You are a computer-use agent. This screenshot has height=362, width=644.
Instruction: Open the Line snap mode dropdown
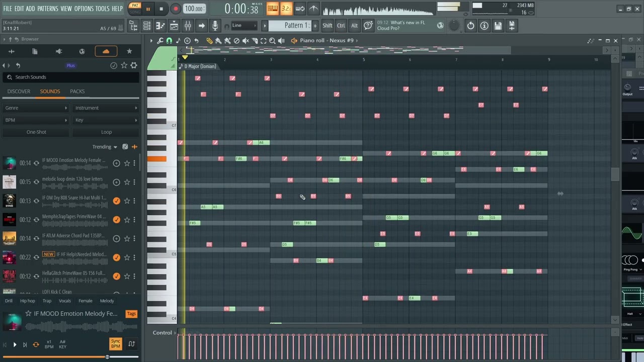point(243,26)
